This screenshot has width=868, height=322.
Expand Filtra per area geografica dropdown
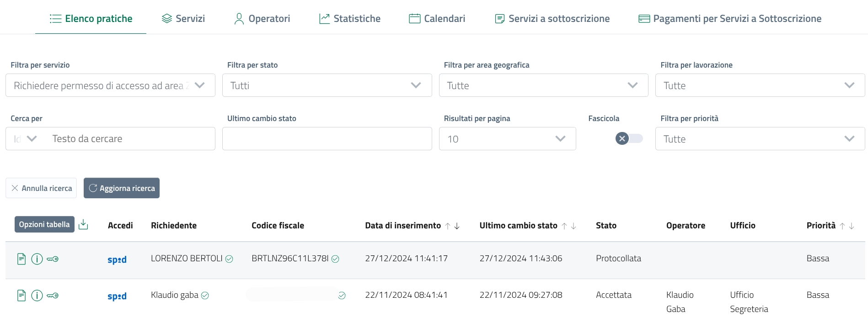543,85
